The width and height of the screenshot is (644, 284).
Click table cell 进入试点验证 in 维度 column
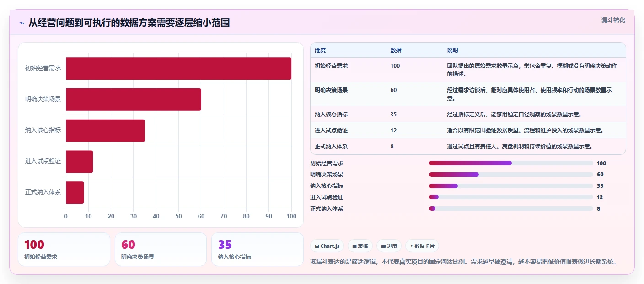331,131
